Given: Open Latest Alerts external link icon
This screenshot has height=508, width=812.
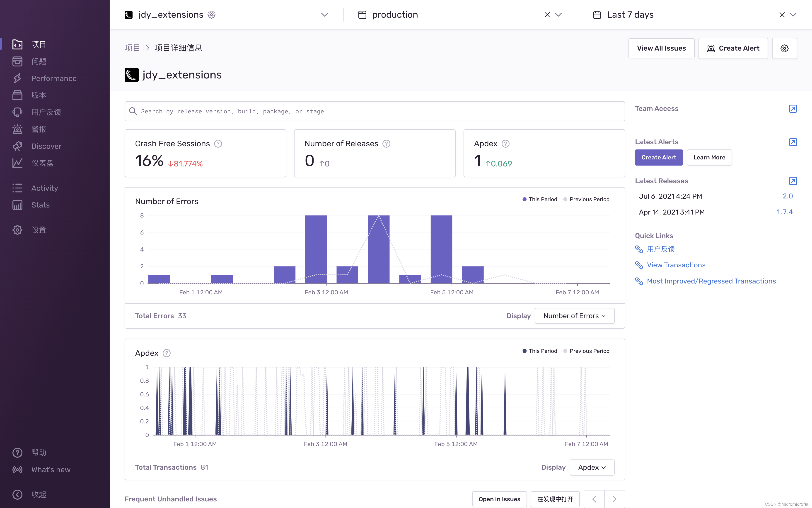Looking at the screenshot, I should pyautogui.click(x=793, y=142).
